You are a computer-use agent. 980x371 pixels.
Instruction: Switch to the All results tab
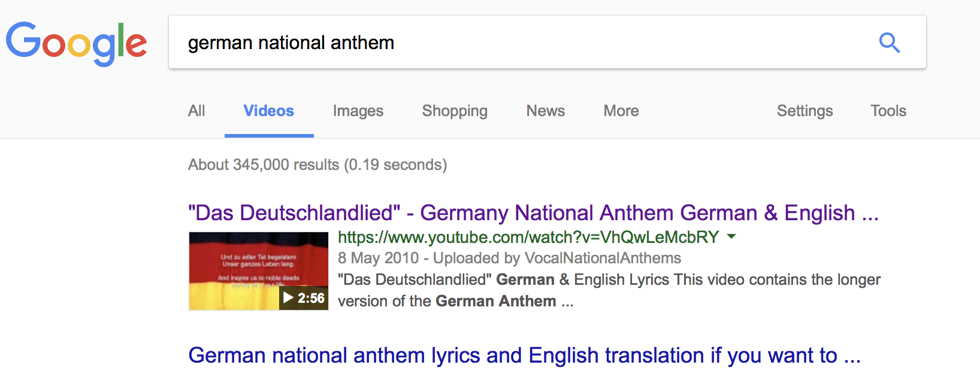(196, 111)
